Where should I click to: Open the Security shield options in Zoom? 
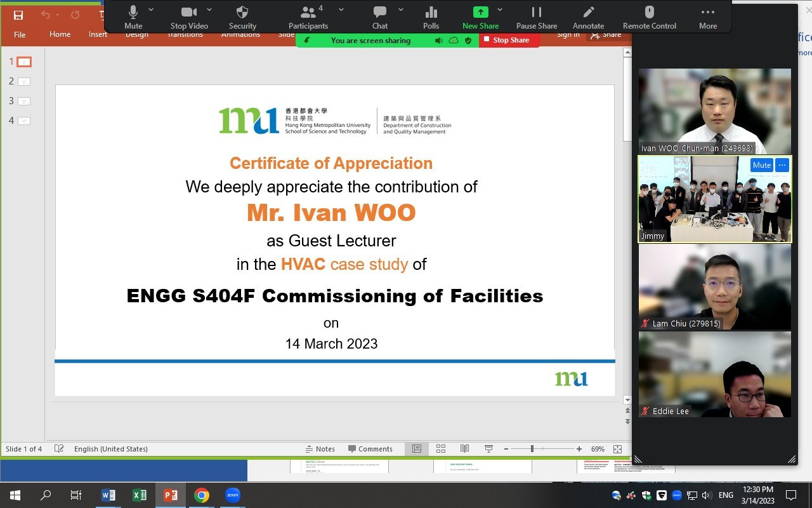pyautogui.click(x=242, y=17)
